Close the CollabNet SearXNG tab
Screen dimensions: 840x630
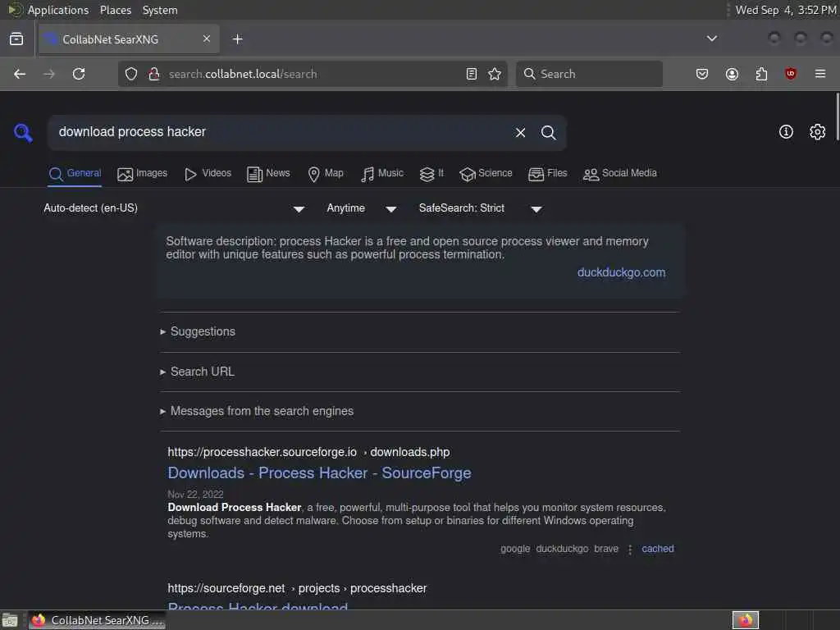click(207, 39)
